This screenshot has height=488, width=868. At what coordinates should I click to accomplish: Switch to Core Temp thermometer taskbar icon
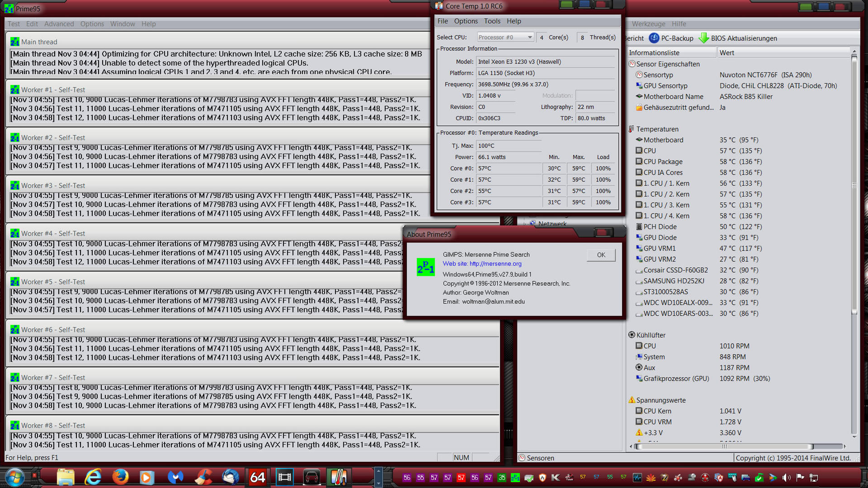click(339, 478)
